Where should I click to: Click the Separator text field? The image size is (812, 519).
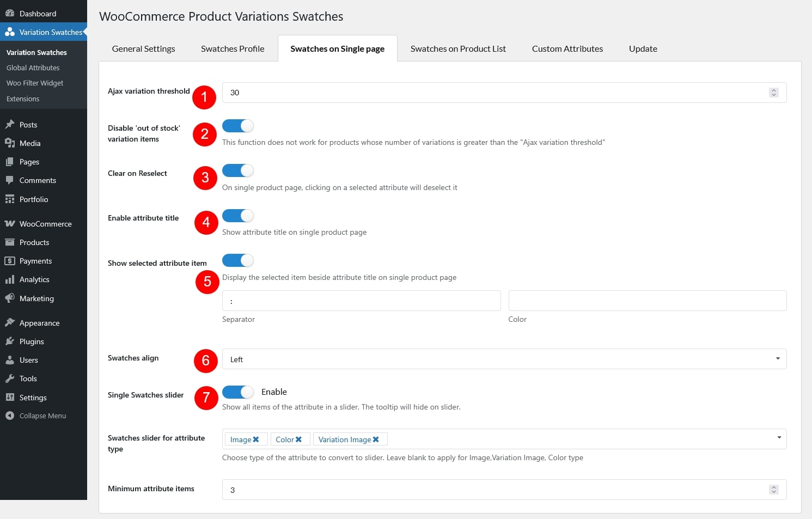click(361, 301)
